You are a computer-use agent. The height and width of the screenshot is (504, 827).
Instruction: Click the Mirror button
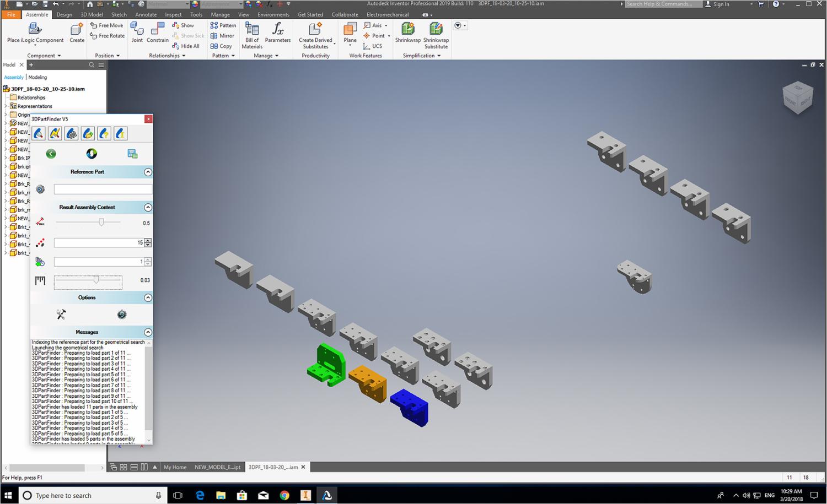[x=223, y=36]
